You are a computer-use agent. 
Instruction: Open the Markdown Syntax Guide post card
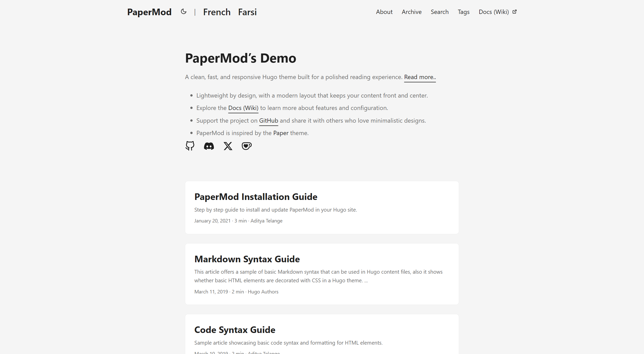(322, 274)
